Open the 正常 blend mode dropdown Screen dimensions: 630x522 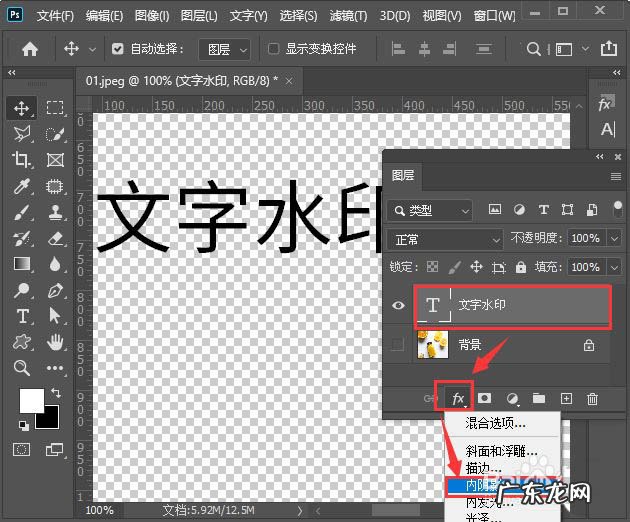point(445,240)
